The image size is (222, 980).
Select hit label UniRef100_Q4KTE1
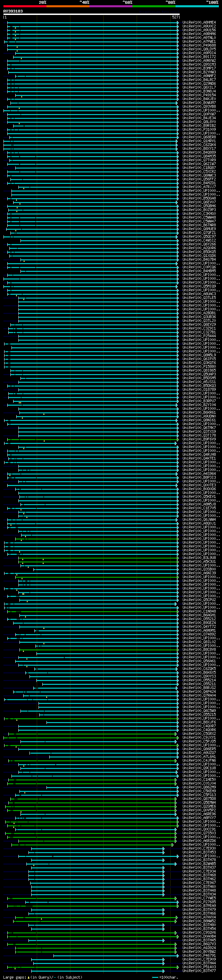[x=199, y=459]
